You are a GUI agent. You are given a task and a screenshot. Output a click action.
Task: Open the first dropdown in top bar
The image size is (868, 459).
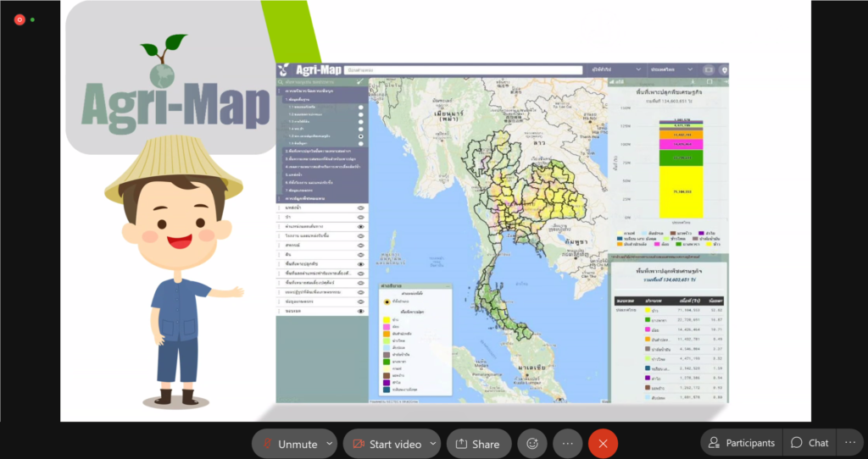tap(616, 69)
